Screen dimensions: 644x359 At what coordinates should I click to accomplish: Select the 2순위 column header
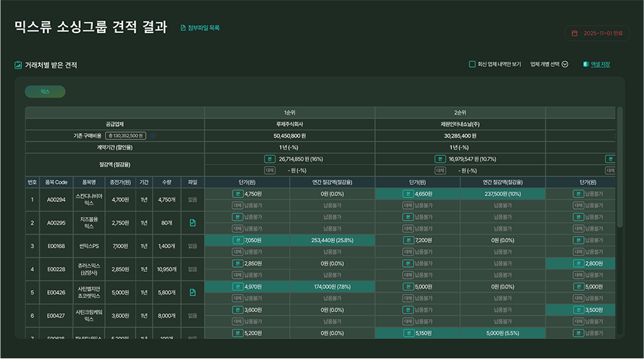tap(460, 112)
